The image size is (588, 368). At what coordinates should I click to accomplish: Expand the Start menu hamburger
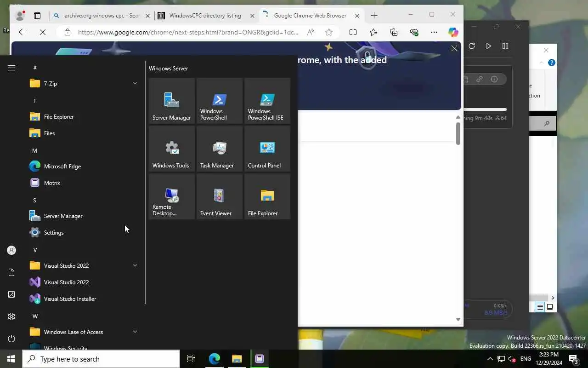[x=11, y=68]
